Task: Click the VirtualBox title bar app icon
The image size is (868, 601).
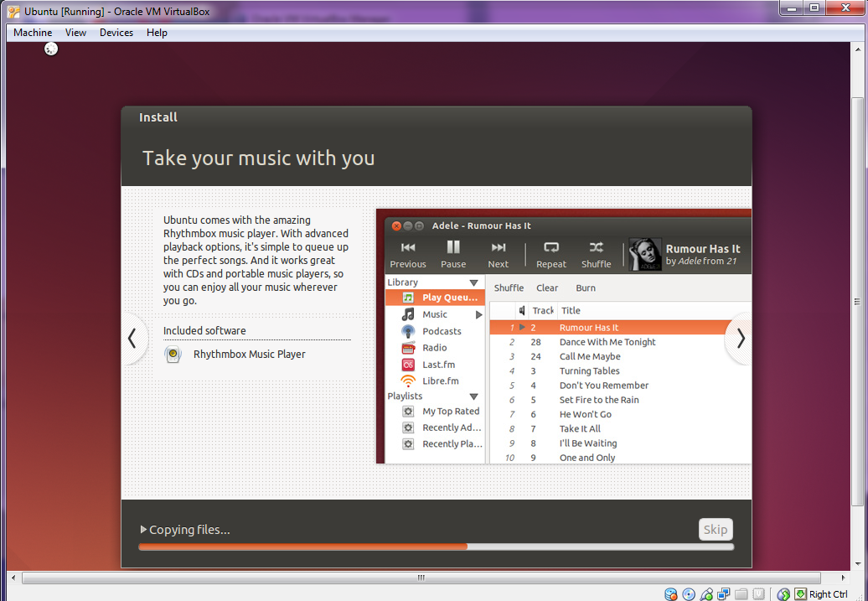Action: [x=13, y=12]
